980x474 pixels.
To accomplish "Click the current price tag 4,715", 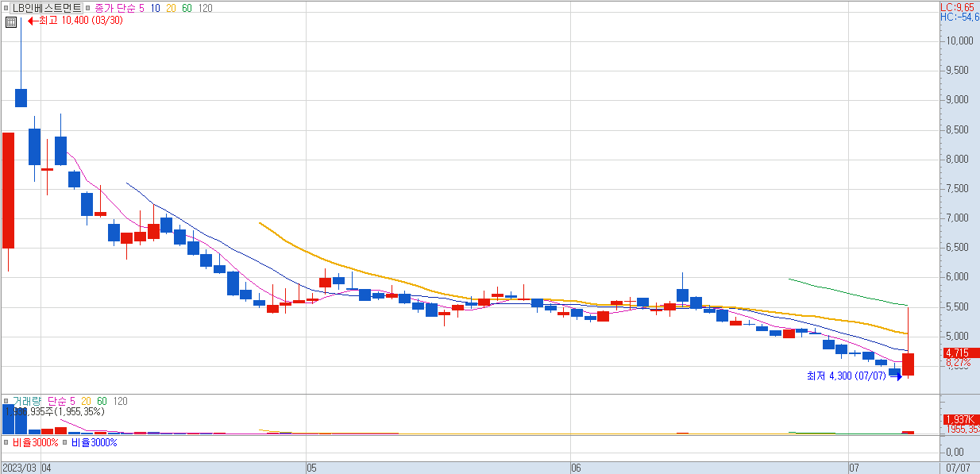I will [x=960, y=353].
